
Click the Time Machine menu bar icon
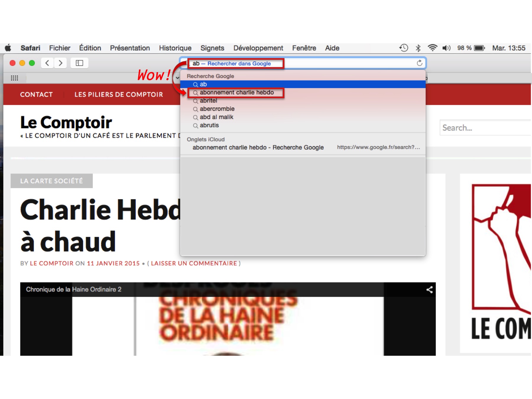tap(404, 48)
